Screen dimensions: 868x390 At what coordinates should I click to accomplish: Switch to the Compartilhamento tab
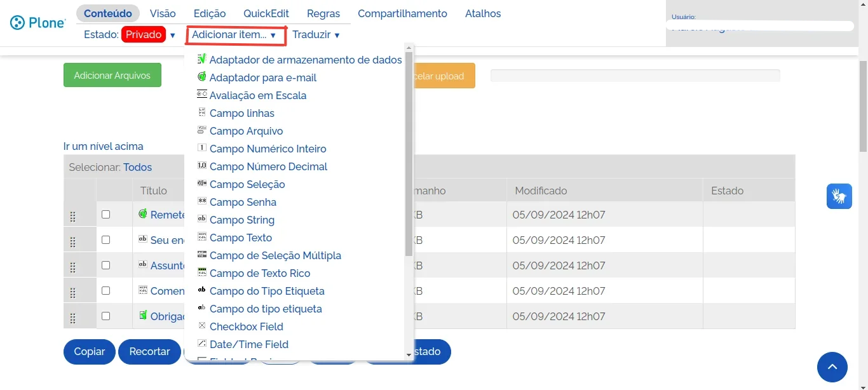(402, 13)
